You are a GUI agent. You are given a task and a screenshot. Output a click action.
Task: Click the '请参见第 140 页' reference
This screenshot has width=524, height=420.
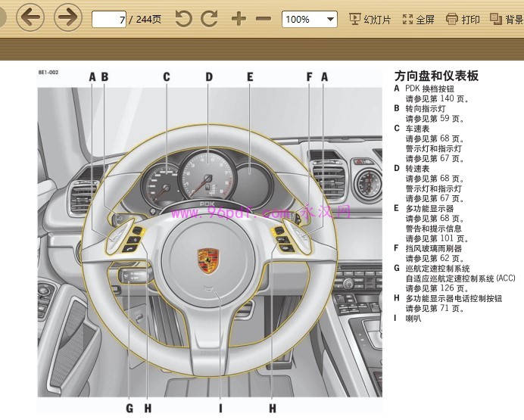[438, 99]
